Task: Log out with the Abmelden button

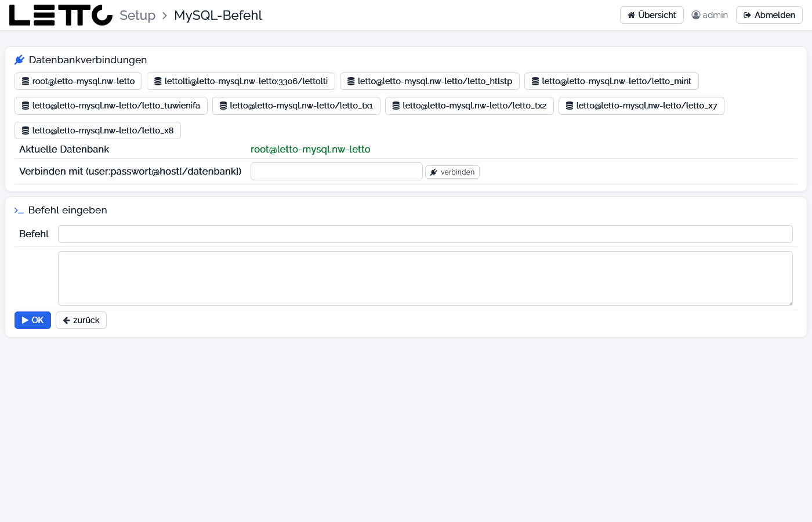Action: click(769, 15)
